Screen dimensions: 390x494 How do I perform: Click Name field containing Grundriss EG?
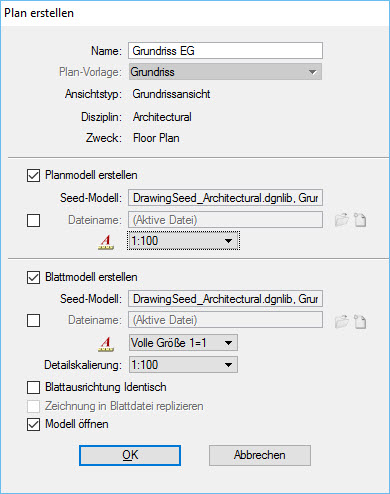tap(225, 51)
